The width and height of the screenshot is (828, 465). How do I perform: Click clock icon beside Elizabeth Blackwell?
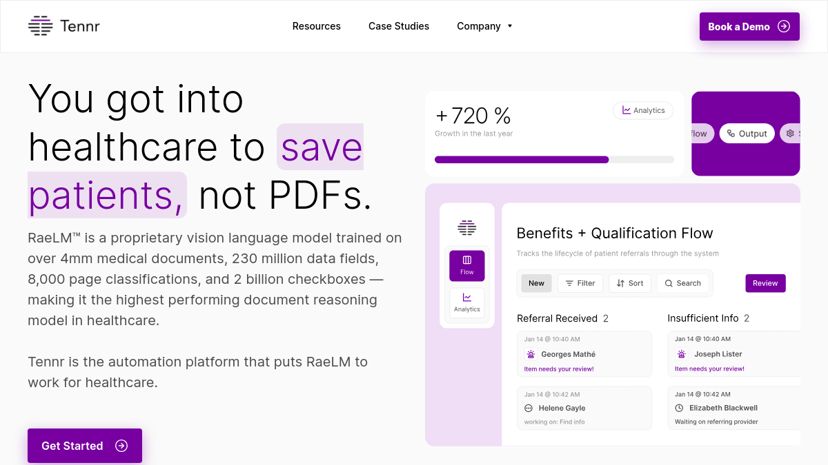tap(679, 407)
